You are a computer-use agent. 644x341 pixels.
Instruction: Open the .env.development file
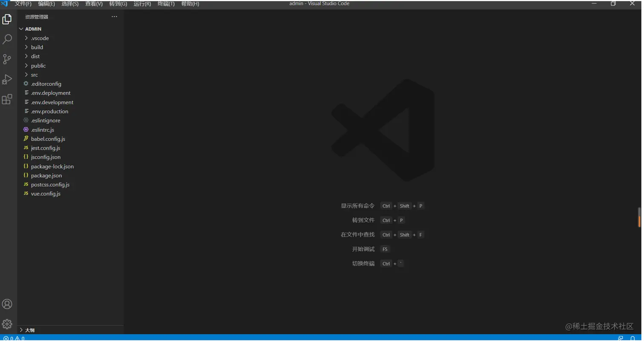(70, 102)
